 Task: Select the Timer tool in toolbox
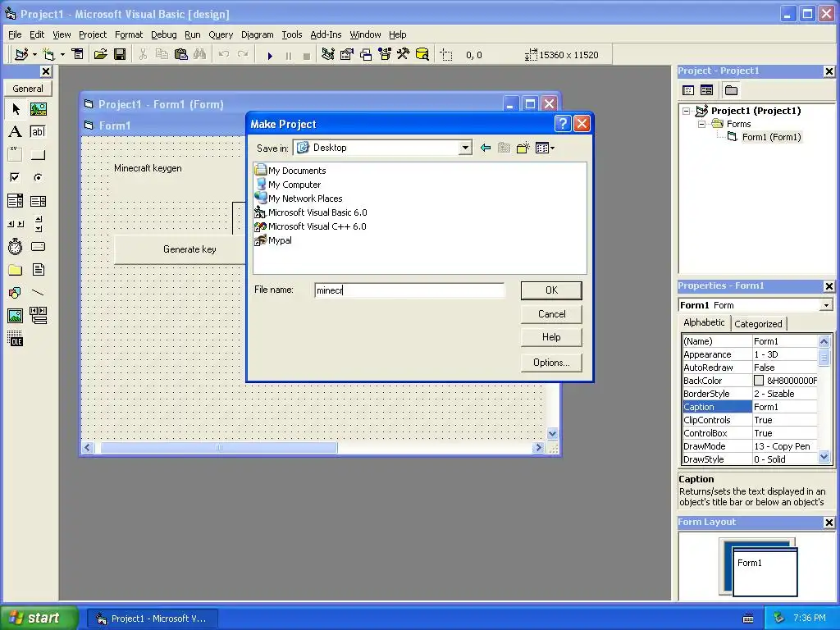16,246
